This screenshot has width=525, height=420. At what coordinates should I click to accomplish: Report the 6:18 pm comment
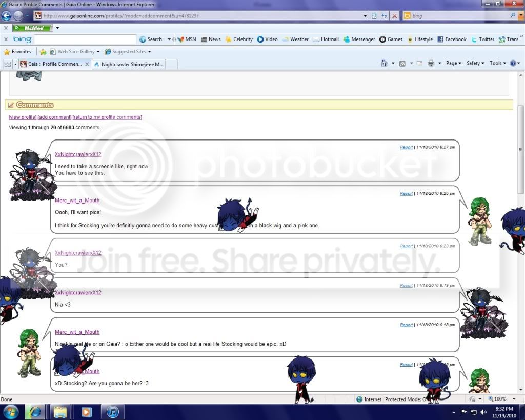(406, 325)
